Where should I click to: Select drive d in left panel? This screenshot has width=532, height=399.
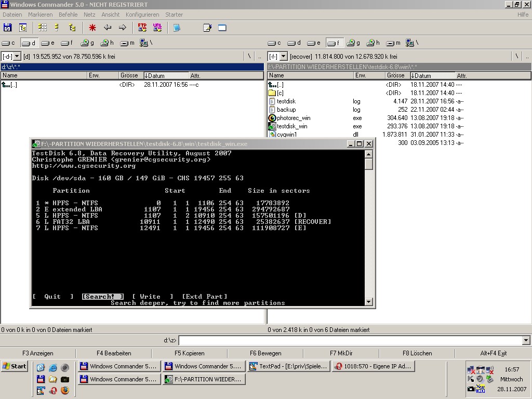click(29, 43)
